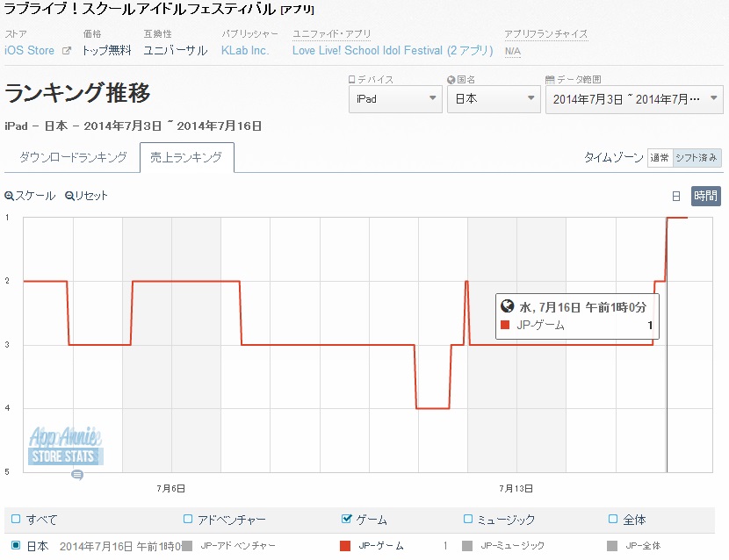729x560 pixels.
Task: Click the JP-アドベンチャー legend label
Action: 238,546
